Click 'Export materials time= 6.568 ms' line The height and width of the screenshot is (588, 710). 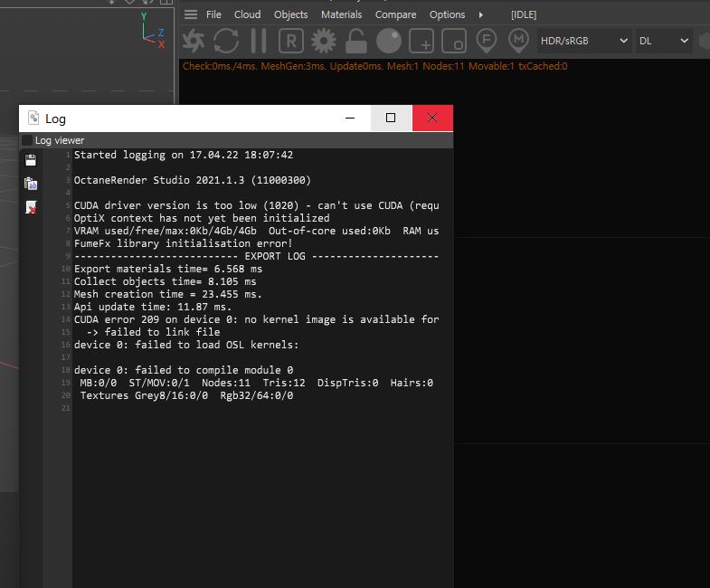(x=168, y=269)
